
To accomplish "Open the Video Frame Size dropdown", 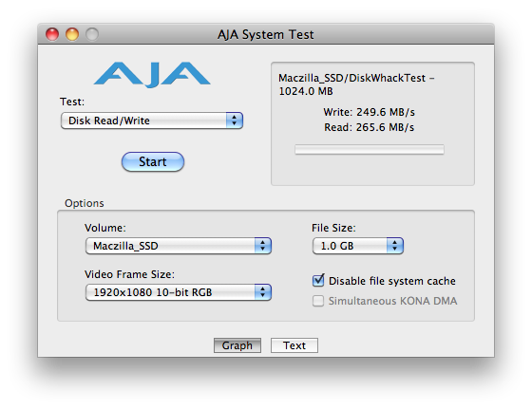I will (179, 292).
